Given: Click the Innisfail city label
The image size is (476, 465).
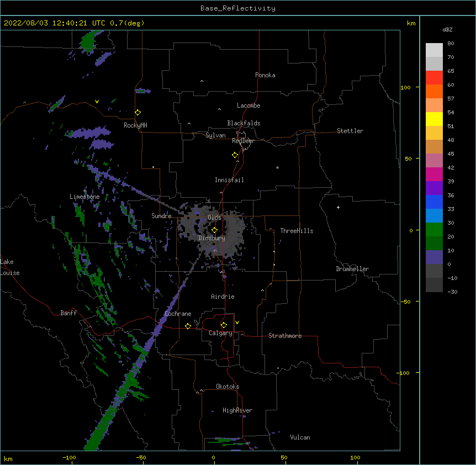Looking at the screenshot, I should click(229, 180).
